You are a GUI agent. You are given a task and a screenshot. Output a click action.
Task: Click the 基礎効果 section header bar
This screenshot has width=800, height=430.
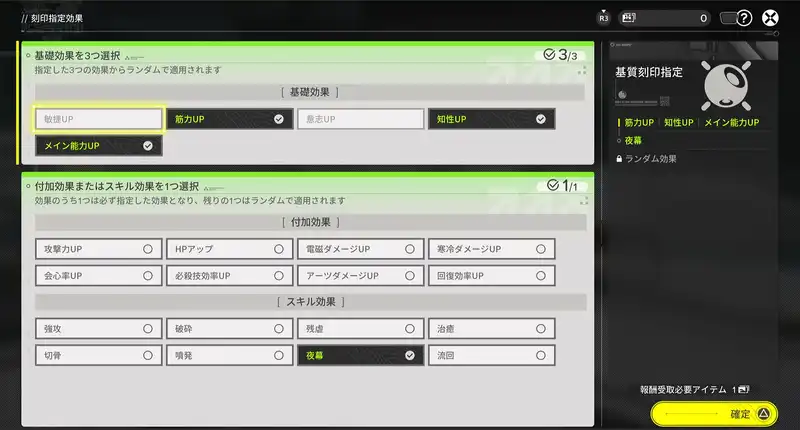pyautogui.click(x=310, y=92)
